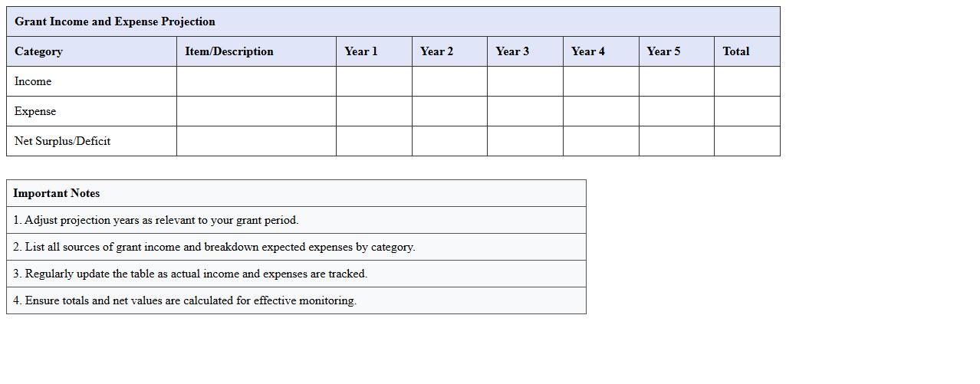Select the Expense row Item/Description cell
Screen dimensions: 980x384
(256, 111)
